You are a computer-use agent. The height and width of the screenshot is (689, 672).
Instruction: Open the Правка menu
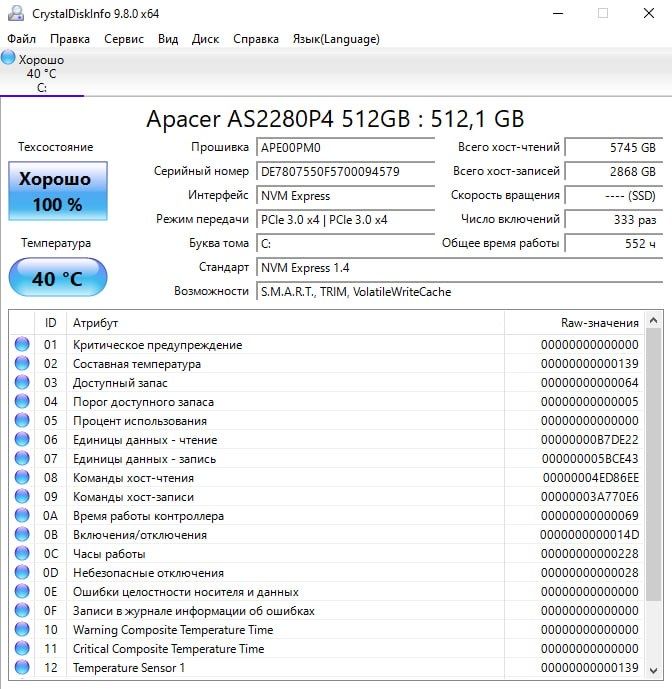(70, 39)
